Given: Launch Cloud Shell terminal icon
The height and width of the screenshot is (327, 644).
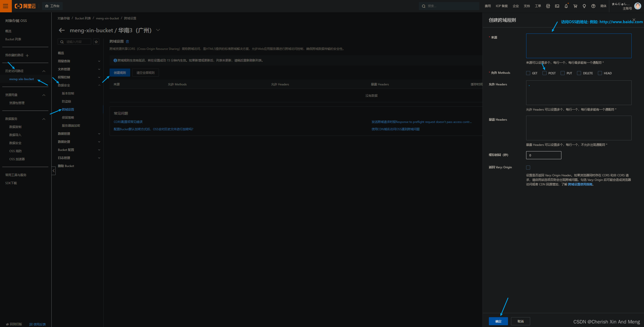Looking at the screenshot, I should [x=557, y=6].
